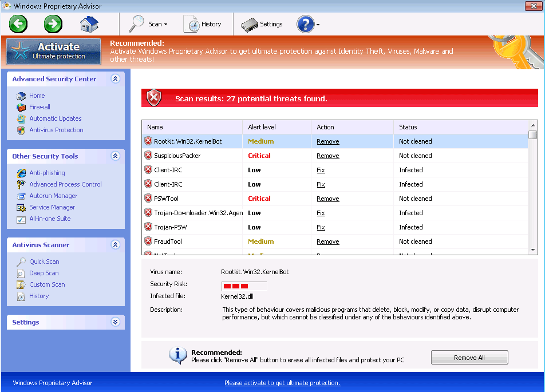Click the green forward arrow icon
Image resolution: width=545 pixels, height=392 pixels.
click(53, 24)
